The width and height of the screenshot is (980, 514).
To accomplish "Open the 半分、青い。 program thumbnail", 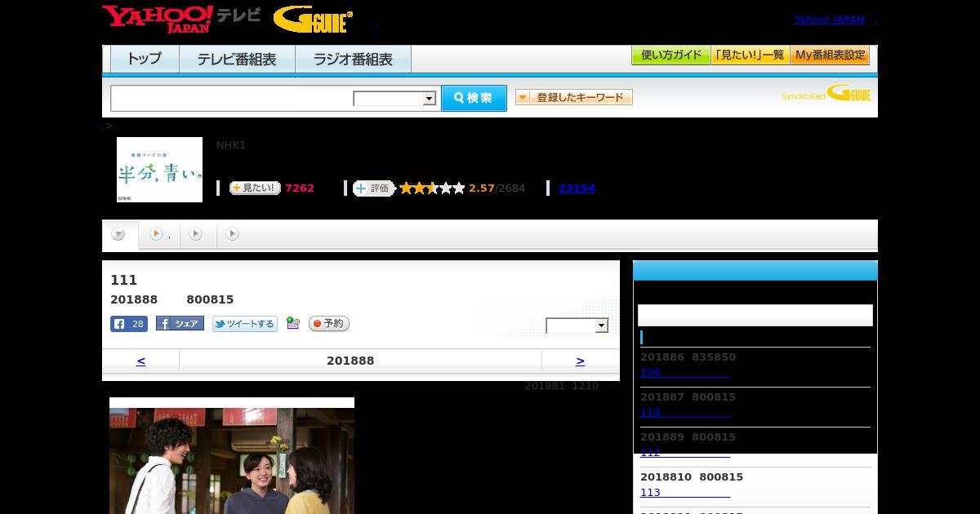I will click(159, 170).
